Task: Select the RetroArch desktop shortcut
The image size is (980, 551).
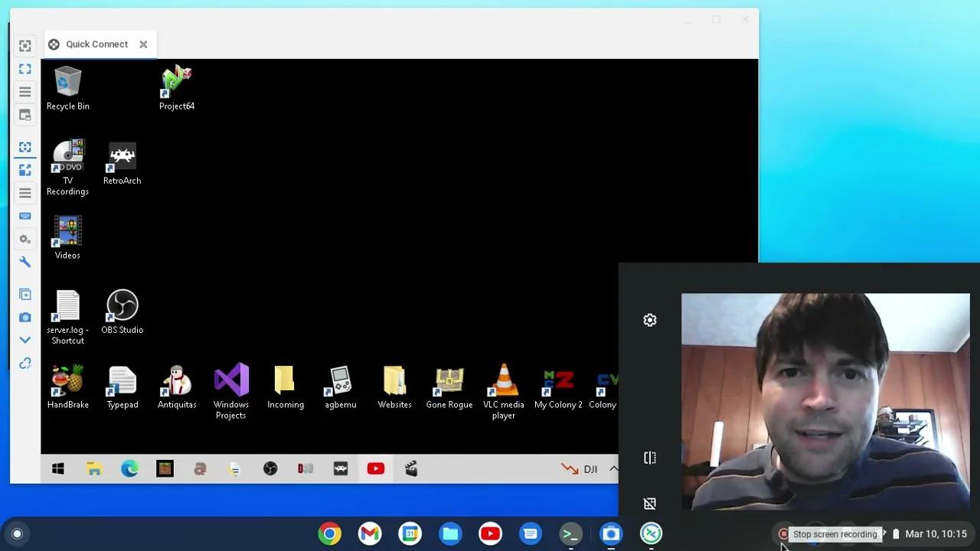Action: point(122,163)
